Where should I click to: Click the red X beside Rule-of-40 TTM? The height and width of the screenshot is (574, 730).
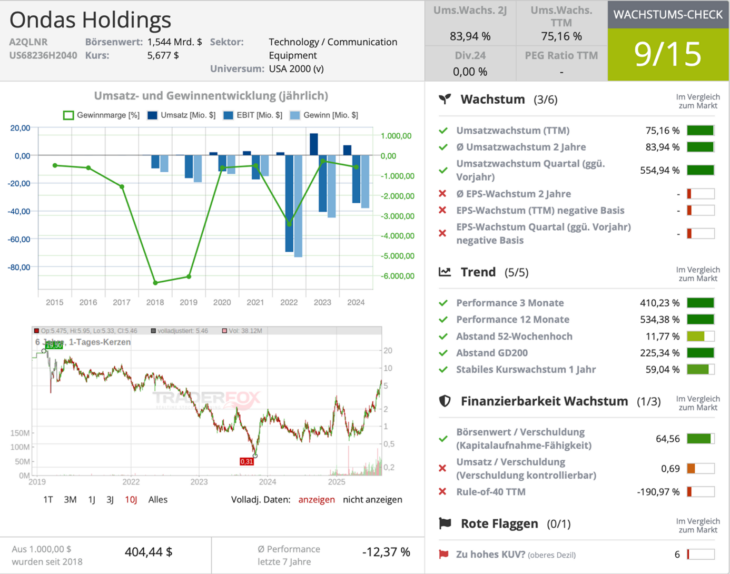(443, 492)
